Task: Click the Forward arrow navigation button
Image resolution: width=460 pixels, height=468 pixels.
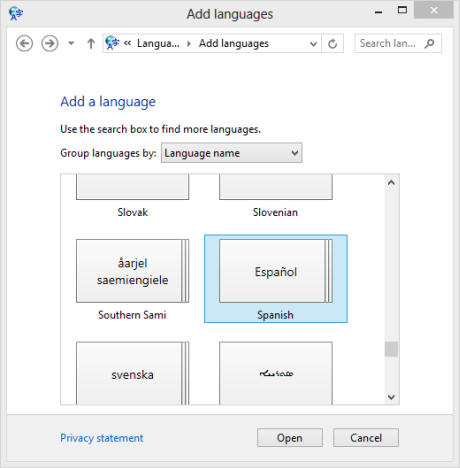Action: click(50, 44)
